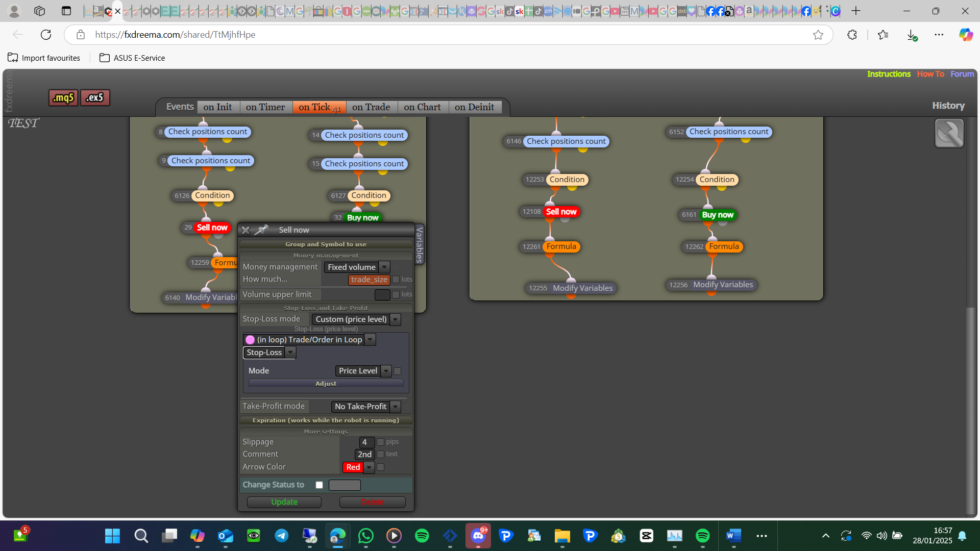Open a new browser tab

click(x=856, y=11)
